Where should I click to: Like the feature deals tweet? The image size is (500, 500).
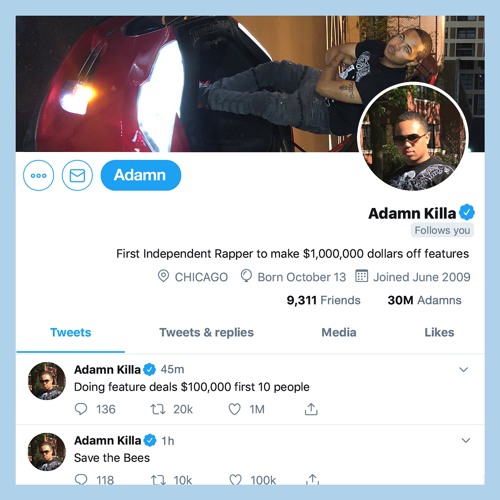pyautogui.click(x=234, y=409)
